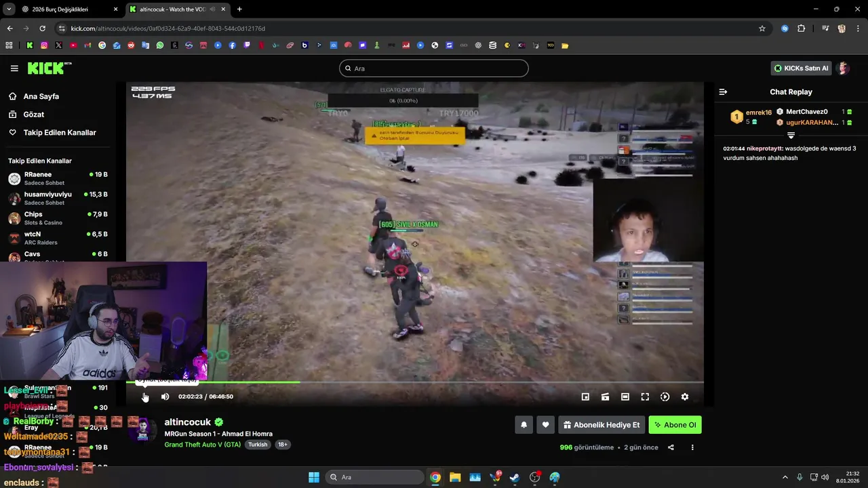Switch to the altincocuk VOD browser tab
Screen dimensions: 868x488
point(178,9)
